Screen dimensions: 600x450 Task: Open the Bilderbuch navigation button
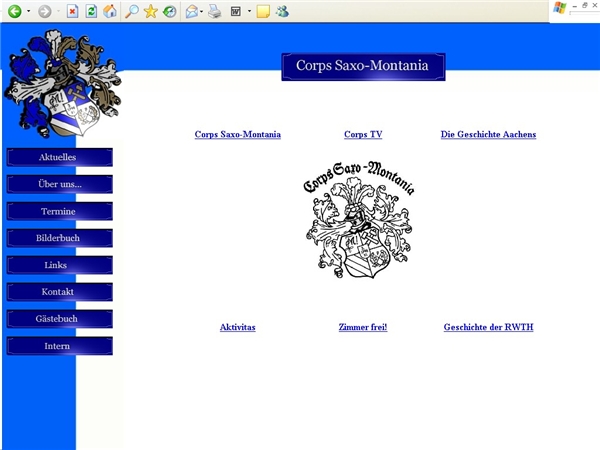[x=60, y=238]
